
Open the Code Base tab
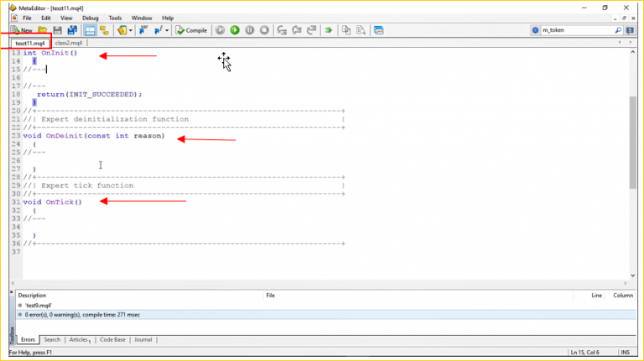coord(112,340)
